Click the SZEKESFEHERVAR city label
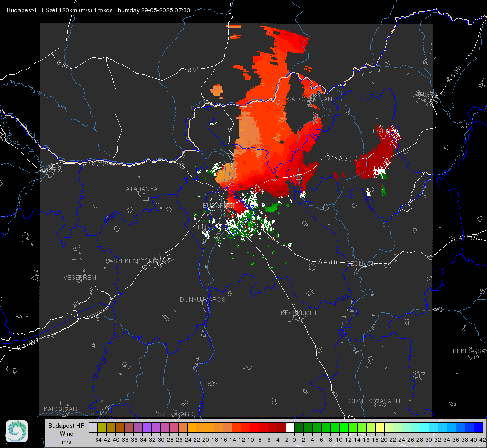 pyautogui.click(x=141, y=261)
